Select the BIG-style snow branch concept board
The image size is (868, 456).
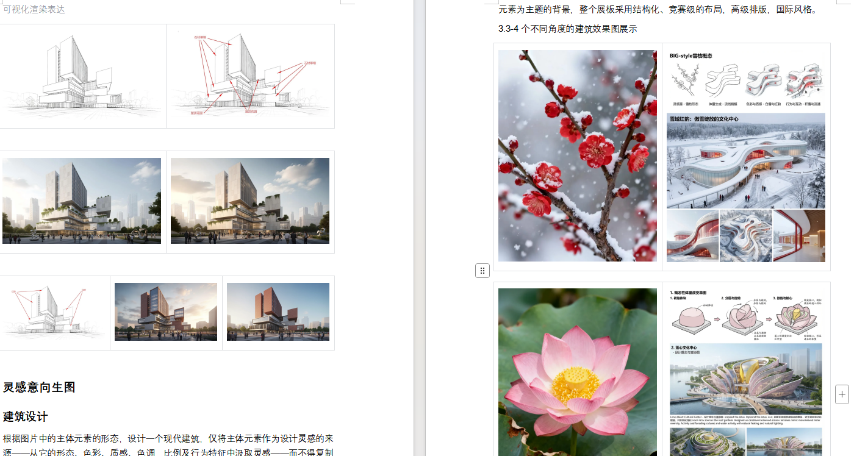pyautogui.click(x=746, y=156)
